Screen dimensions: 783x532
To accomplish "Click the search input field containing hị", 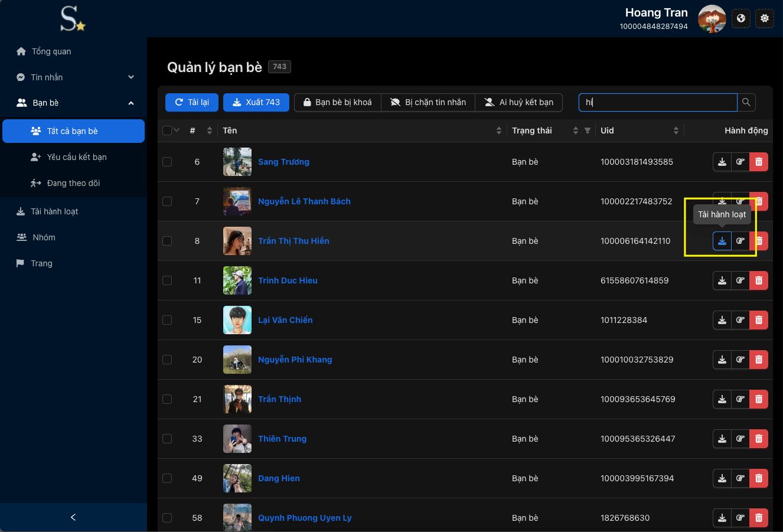I will click(x=658, y=102).
